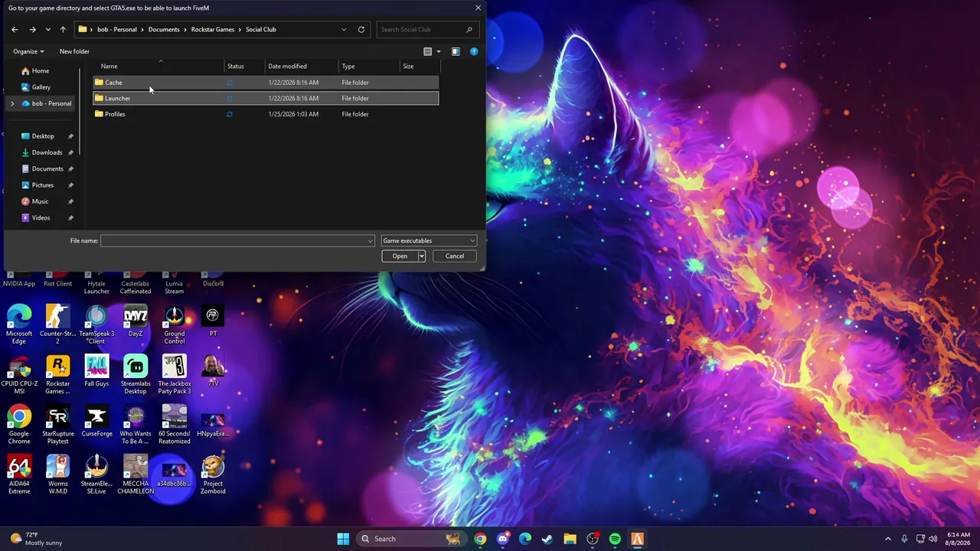Viewport: 980px width, 551px height.
Task: Open Pictures in Quick access
Action: [x=43, y=185]
